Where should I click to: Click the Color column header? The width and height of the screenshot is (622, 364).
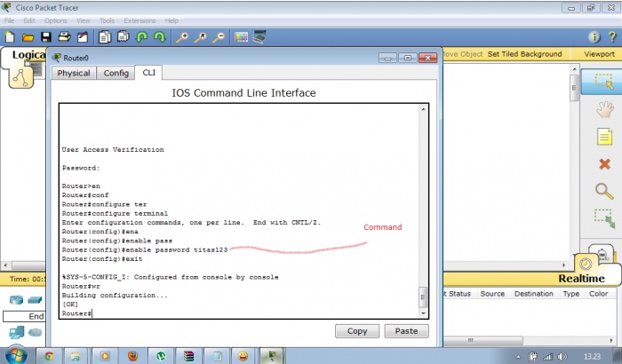tap(598, 294)
